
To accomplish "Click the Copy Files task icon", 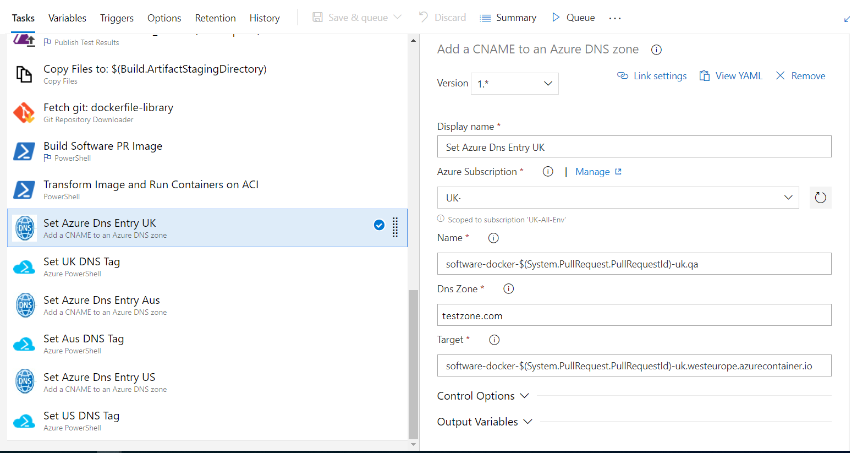I will tap(24, 74).
